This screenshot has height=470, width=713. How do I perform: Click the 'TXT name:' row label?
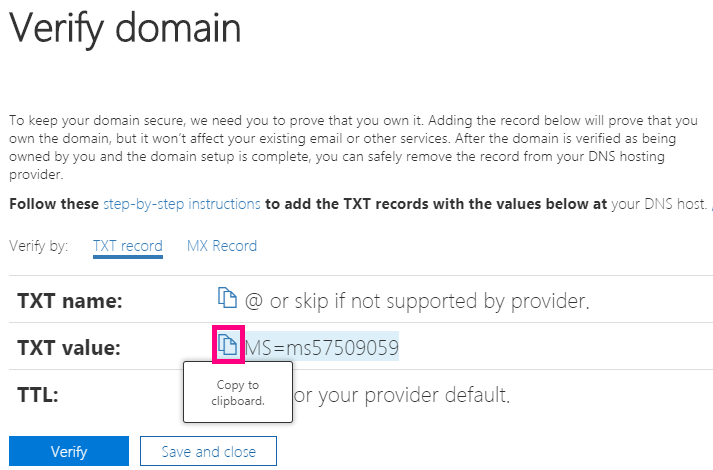tap(70, 299)
